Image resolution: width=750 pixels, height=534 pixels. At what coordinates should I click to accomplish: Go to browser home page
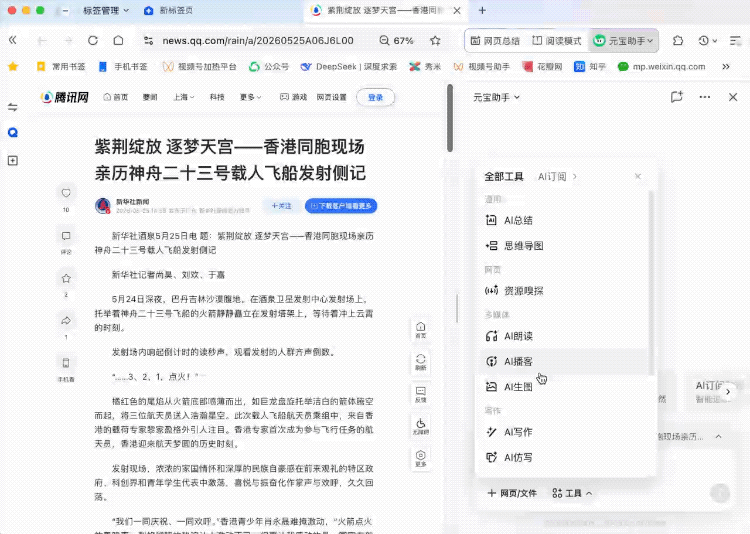pyautogui.click(x=118, y=41)
